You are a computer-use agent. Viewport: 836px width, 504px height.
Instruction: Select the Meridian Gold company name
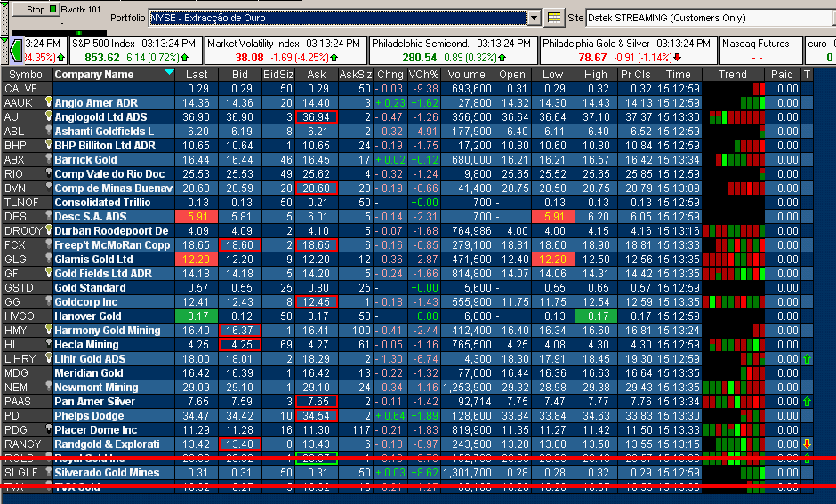pyautogui.click(x=89, y=373)
